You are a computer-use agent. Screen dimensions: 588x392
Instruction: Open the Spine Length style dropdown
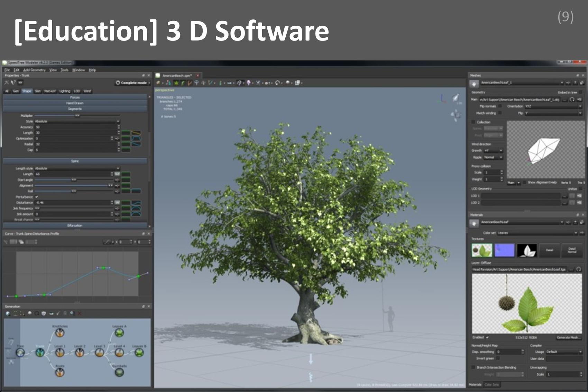[77, 168]
